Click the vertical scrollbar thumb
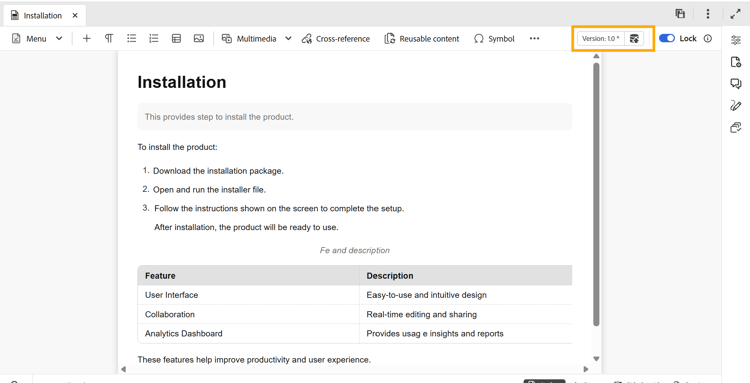Image resolution: width=750 pixels, height=383 pixels. click(596, 194)
